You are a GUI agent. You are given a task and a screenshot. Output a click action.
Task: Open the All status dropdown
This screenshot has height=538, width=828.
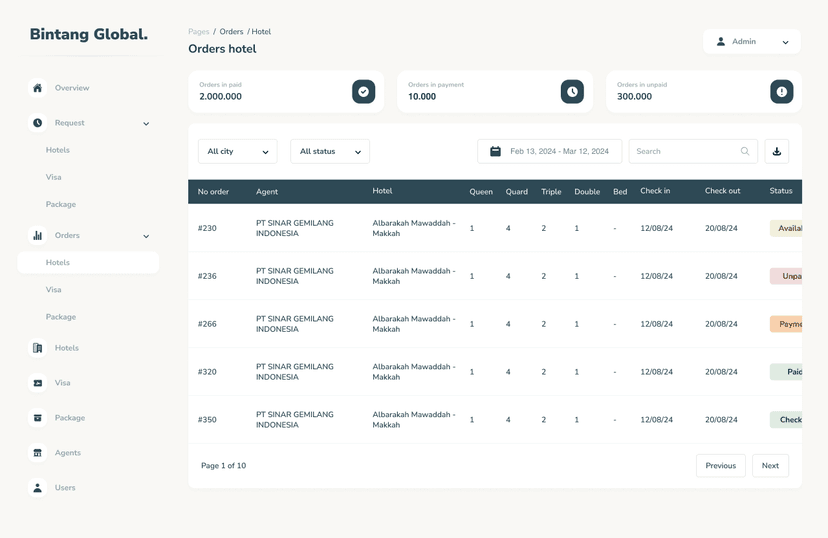click(330, 151)
